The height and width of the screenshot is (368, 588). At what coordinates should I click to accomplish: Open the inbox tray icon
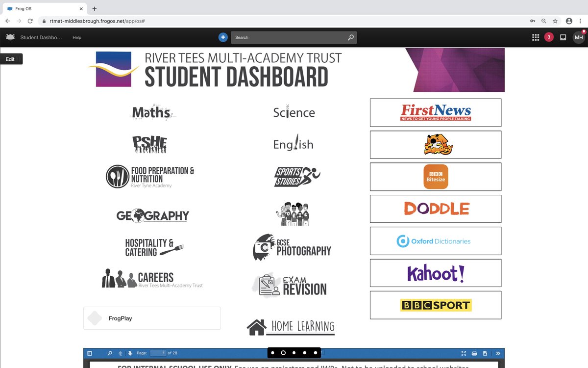click(563, 37)
